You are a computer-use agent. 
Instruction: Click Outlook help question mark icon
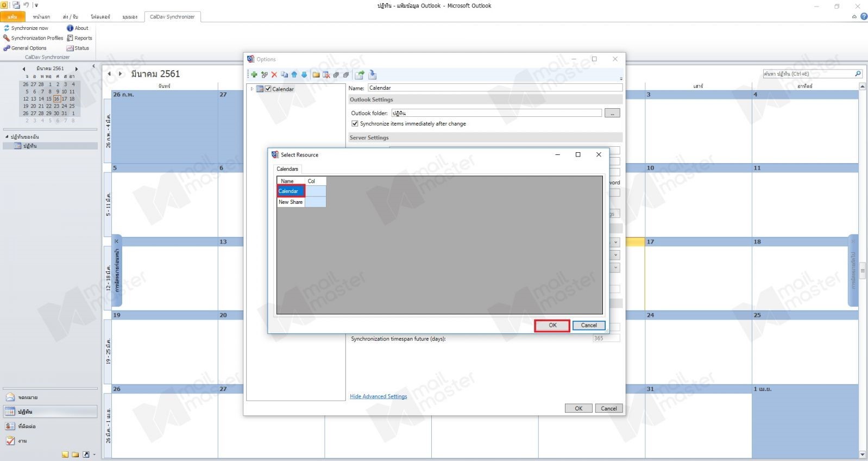(x=863, y=17)
